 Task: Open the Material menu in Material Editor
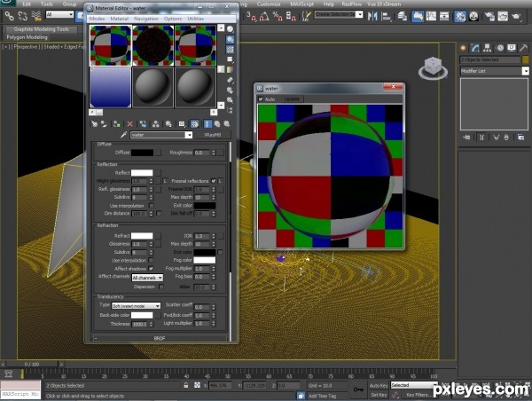[x=120, y=19]
